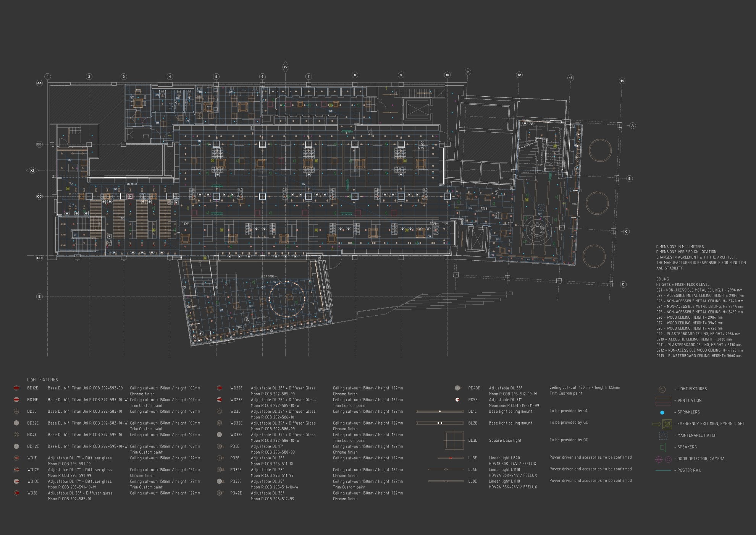Screen dimensions: 756x535
Task: Click the X2 diamond axis marker
Action: point(32,170)
